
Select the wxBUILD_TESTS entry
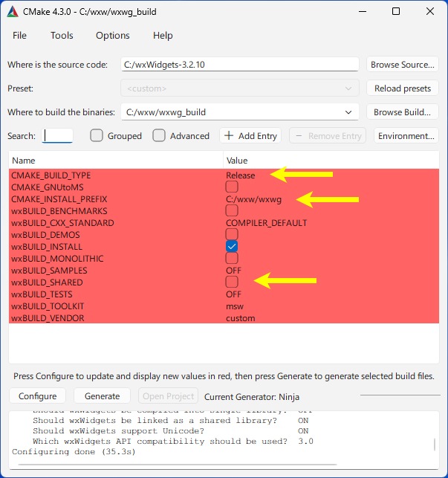[42, 294]
